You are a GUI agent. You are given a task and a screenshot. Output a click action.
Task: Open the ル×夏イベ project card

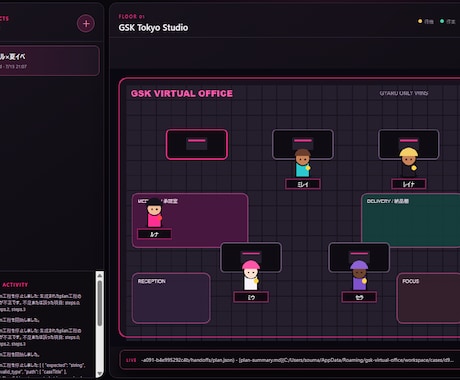tap(49, 61)
